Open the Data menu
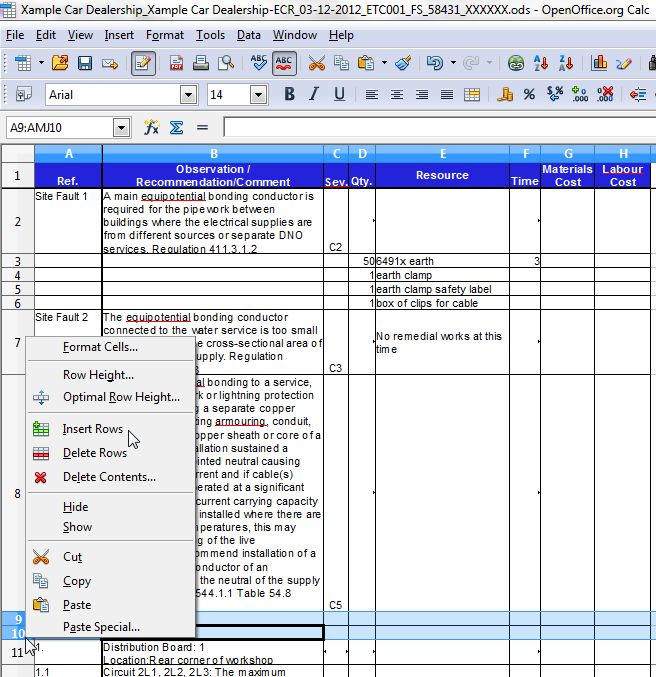 pos(248,35)
